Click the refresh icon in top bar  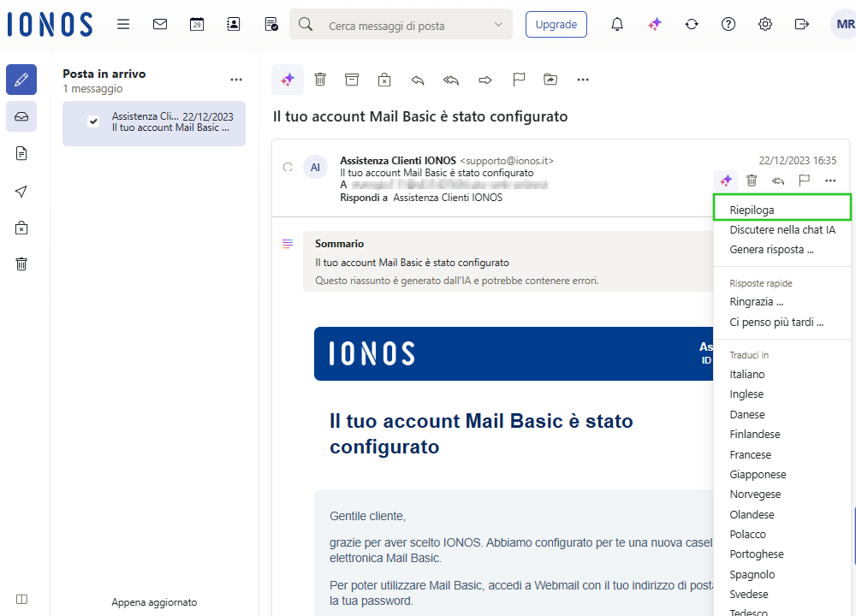tap(692, 24)
